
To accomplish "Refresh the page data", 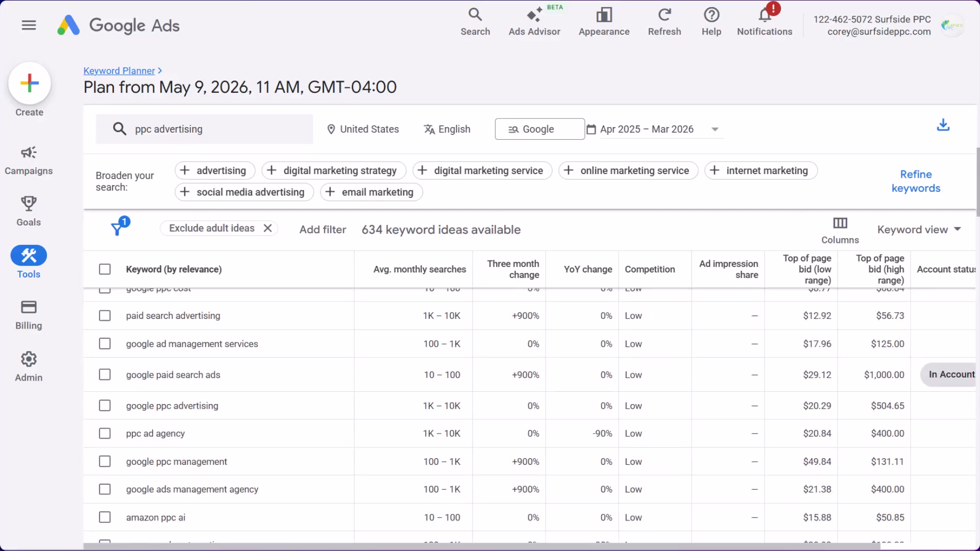I will 664,22.
